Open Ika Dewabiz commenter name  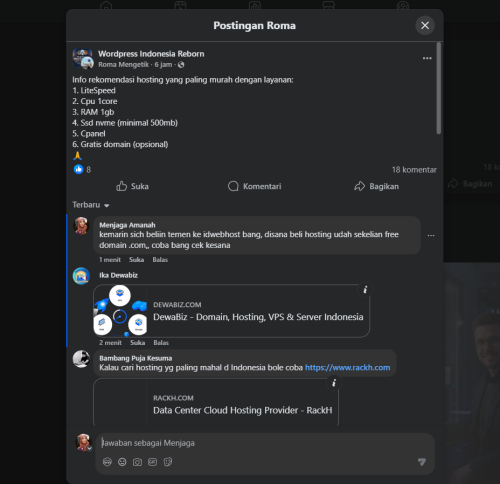point(118,275)
